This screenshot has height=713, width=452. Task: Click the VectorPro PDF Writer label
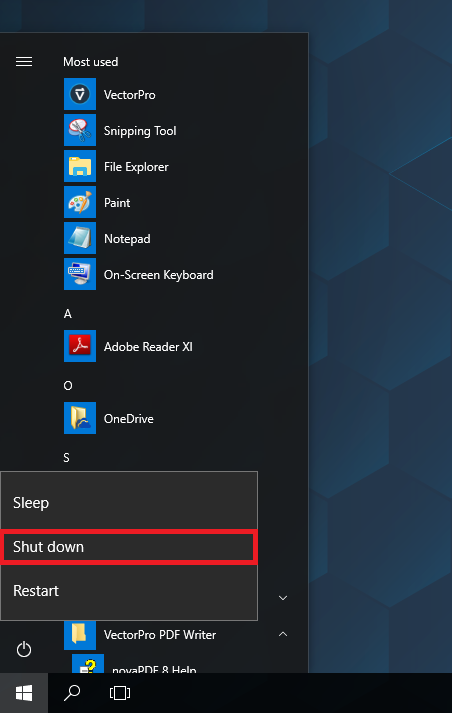pos(160,634)
